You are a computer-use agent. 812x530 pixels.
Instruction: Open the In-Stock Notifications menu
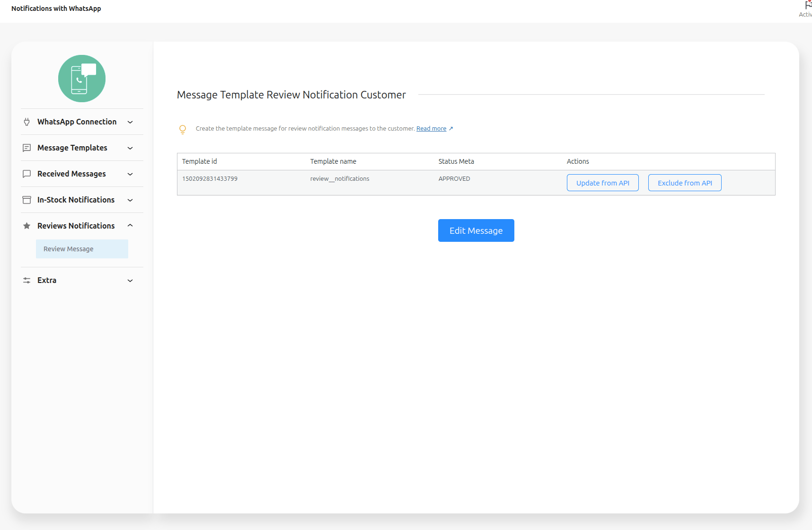click(76, 200)
